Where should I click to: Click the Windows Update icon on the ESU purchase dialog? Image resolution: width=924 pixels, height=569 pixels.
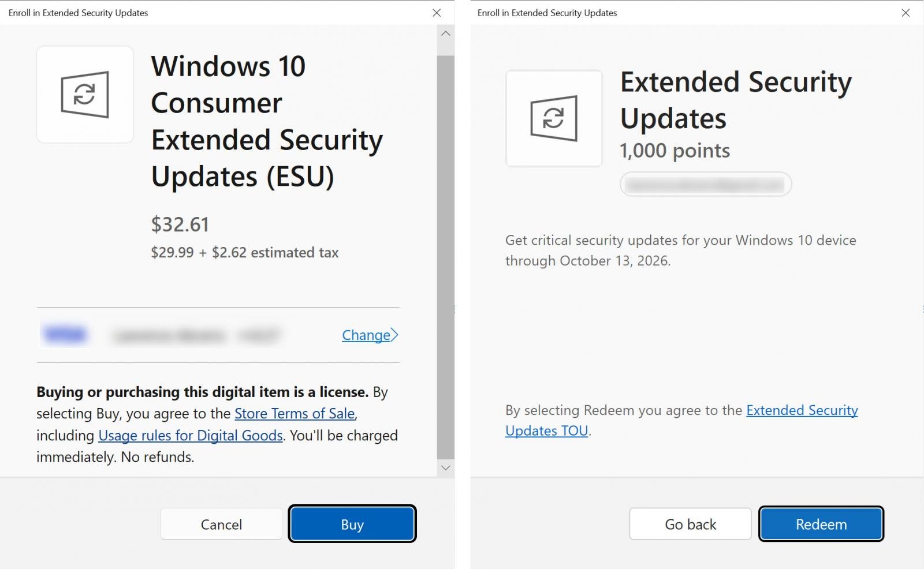click(x=85, y=95)
